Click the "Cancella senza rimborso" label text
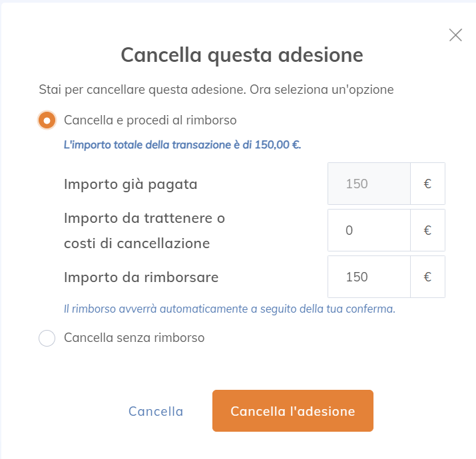 (x=134, y=338)
